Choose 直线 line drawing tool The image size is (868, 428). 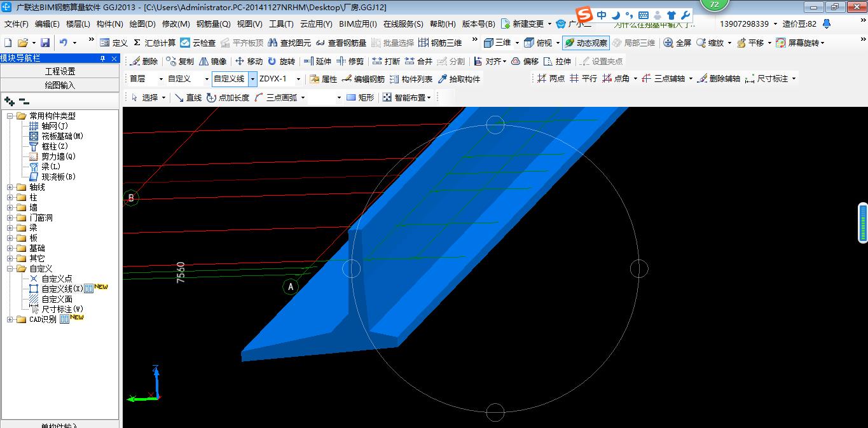coord(188,97)
